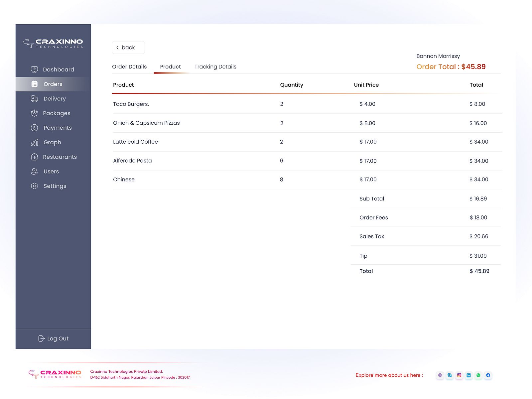Select the Taco Burgers. product row name
The width and height of the screenshot is (532, 399).
point(131,104)
